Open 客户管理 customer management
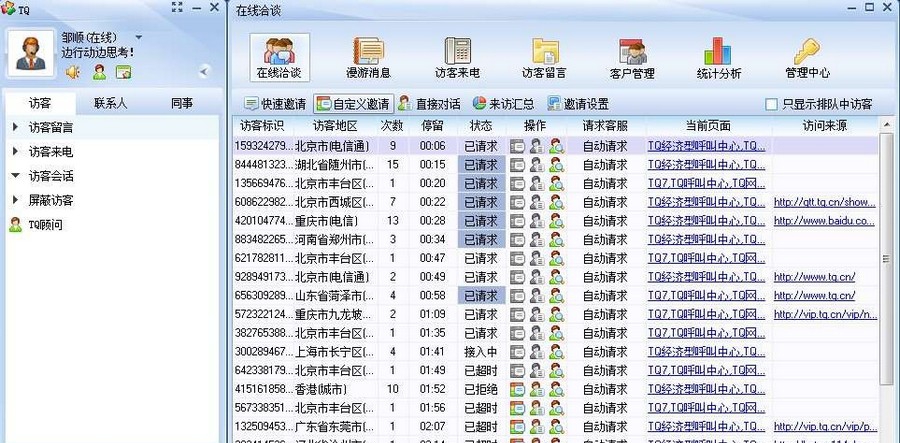 [632, 57]
